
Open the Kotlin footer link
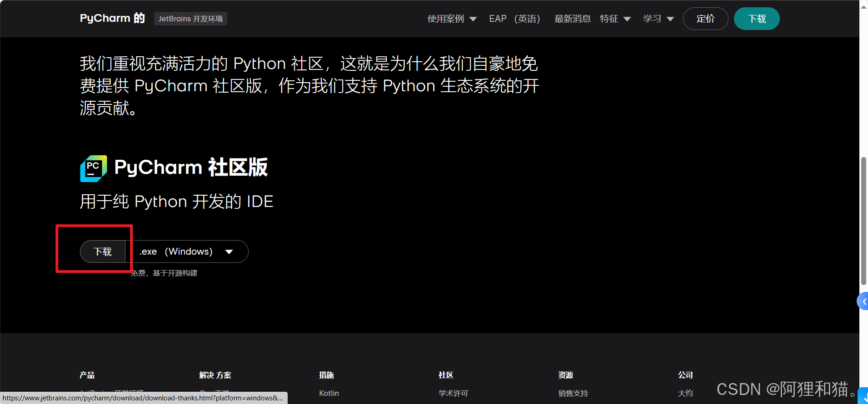point(329,393)
